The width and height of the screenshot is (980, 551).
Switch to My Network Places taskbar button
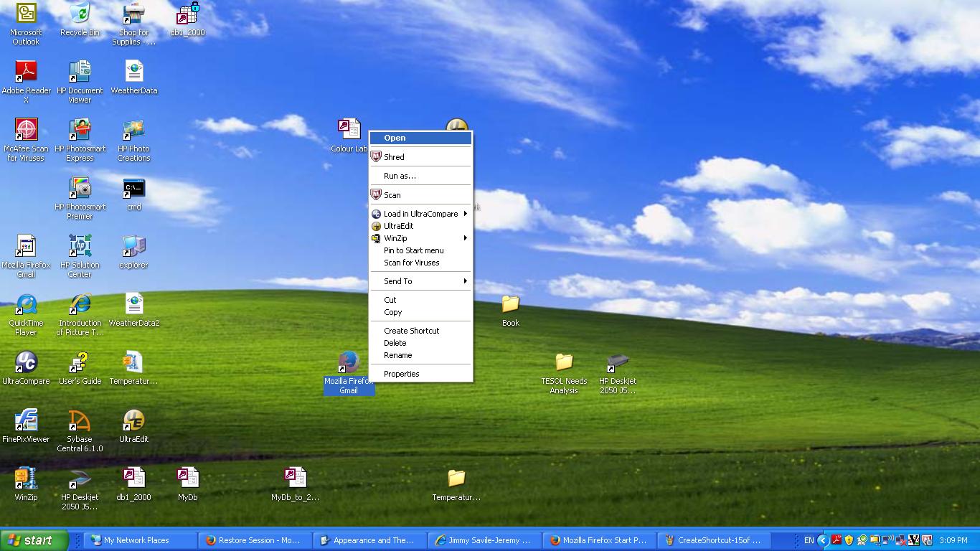tap(136, 540)
